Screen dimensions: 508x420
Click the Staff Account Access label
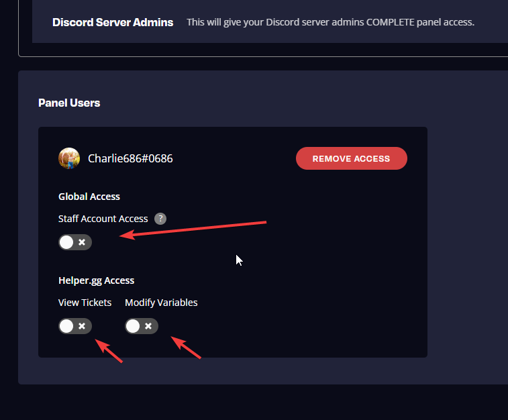click(x=103, y=219)
